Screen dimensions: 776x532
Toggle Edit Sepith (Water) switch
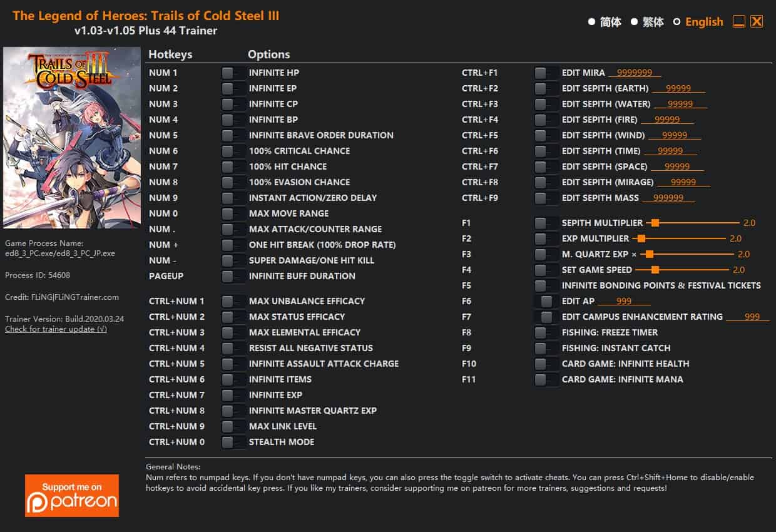(x=546, y=105)
